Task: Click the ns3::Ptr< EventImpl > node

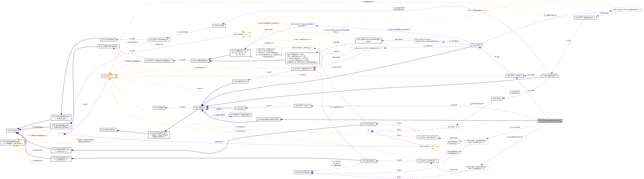Action: (159, 40)
